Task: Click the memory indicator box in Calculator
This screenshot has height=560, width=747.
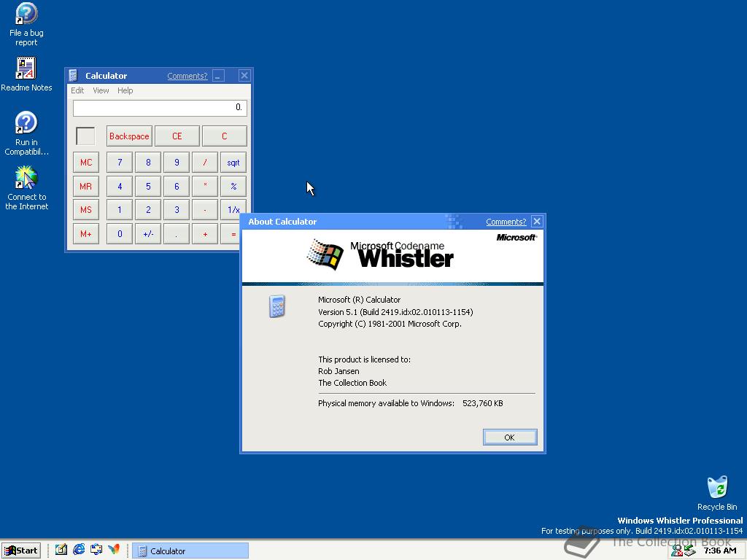Action: (86, 136)
